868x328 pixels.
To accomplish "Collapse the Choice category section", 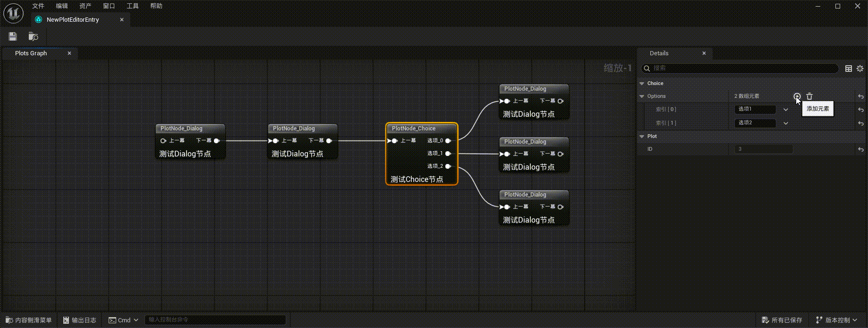I will coord(642,84).
